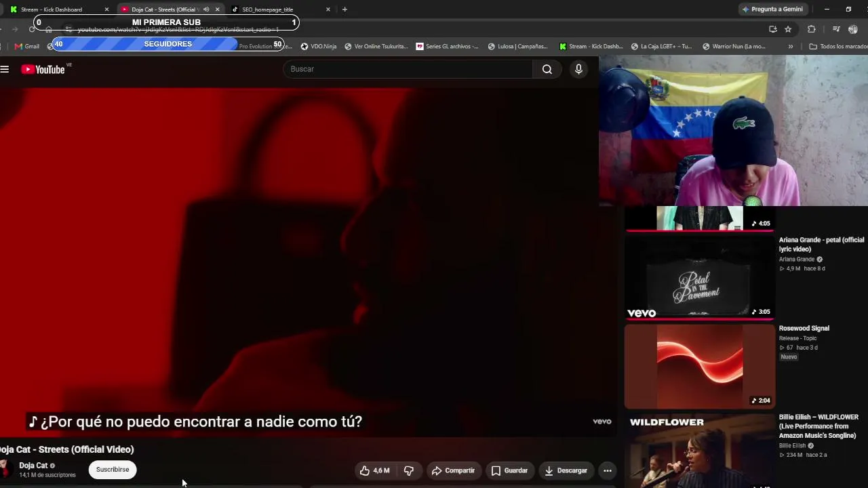Open the Series GL archivos bookmark

(x=448, y=47)
